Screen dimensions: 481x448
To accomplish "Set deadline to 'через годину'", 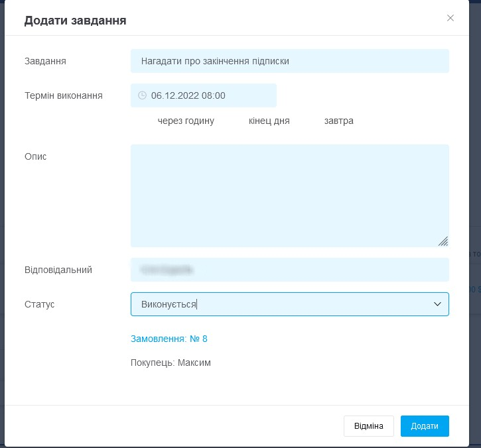I will click(x=186, y=121).
